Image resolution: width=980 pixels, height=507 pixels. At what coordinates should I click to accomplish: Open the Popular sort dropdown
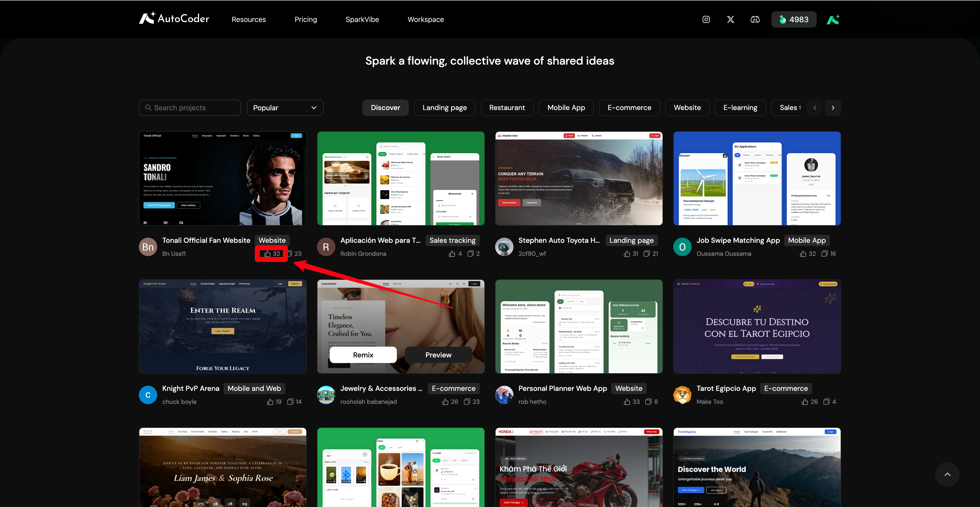pos(285,108)
